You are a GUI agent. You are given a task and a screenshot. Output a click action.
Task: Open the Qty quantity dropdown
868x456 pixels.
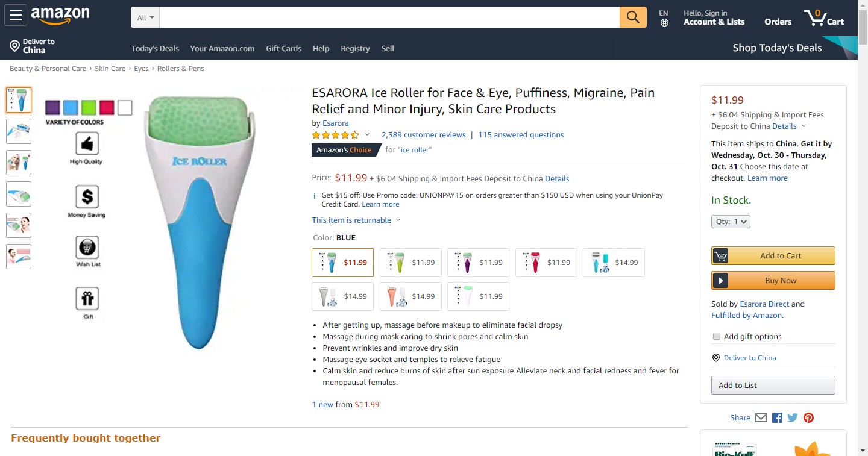point(731,222)
